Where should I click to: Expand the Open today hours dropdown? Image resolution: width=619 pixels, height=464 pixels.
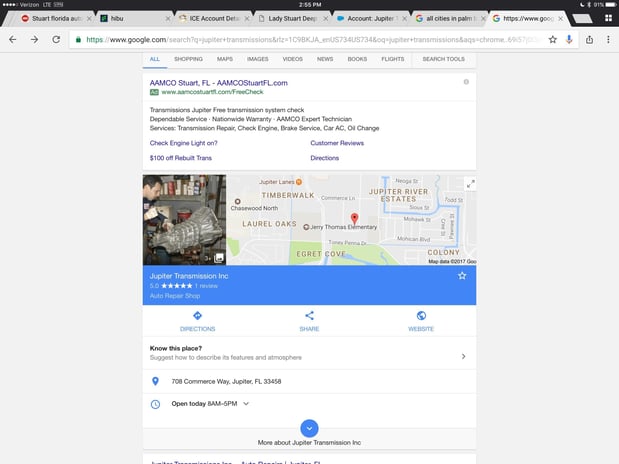coord(246,404)
